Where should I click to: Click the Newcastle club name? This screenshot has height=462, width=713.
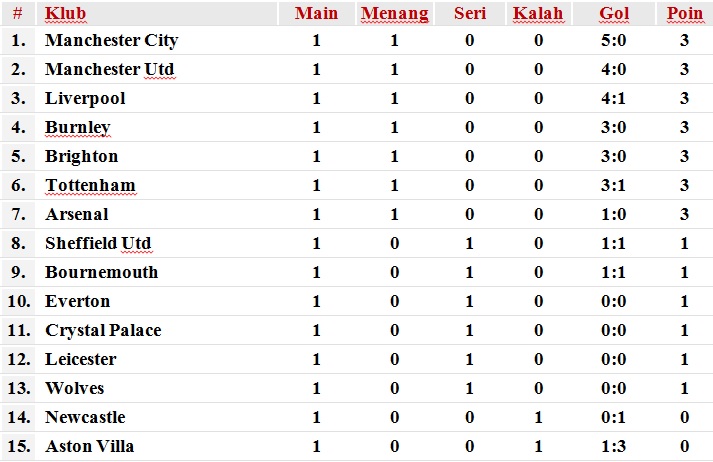pyautogui.click(x=85, y=417)
